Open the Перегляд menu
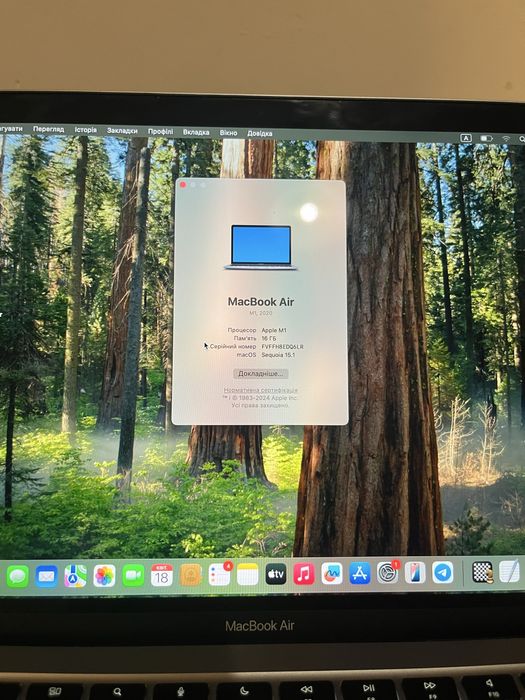This screenshot has width=525, height=700. coord(49,129)
